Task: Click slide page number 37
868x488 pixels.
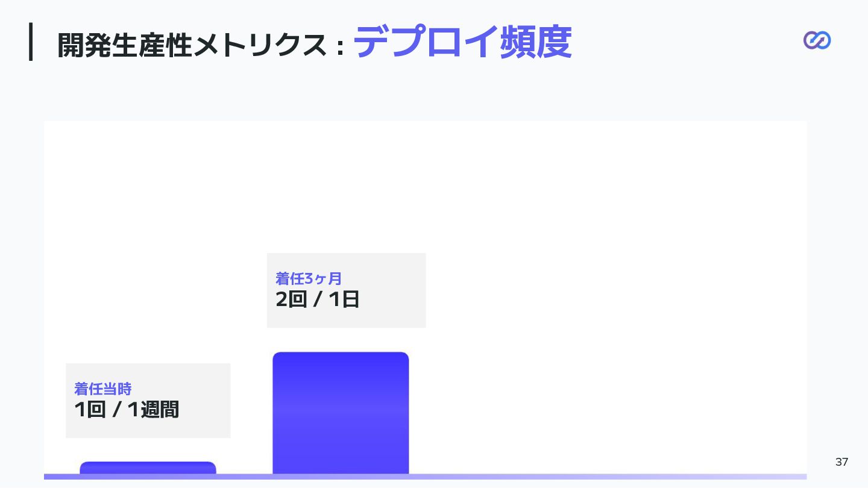Action: tap(841, 462)
